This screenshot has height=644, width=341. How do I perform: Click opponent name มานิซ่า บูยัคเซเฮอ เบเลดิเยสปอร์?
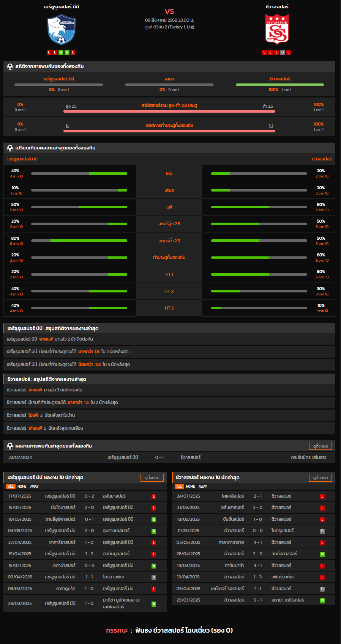[x=122, y=603]
